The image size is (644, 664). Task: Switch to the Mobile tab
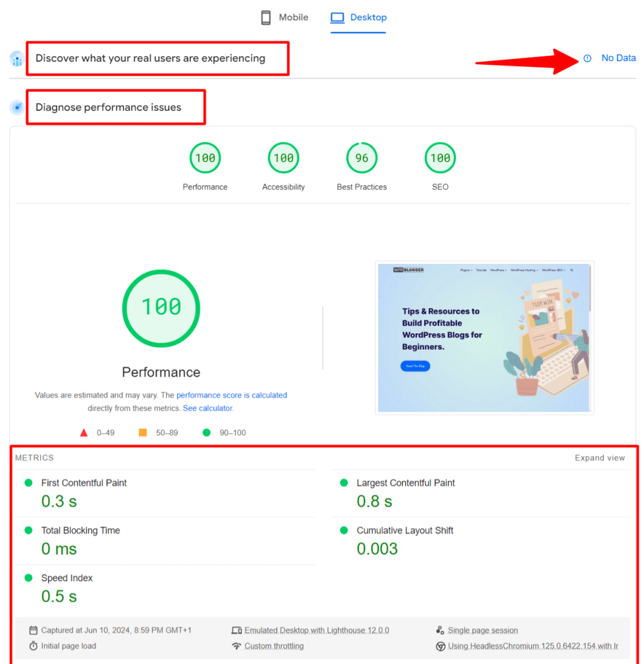tap(284, 18)
